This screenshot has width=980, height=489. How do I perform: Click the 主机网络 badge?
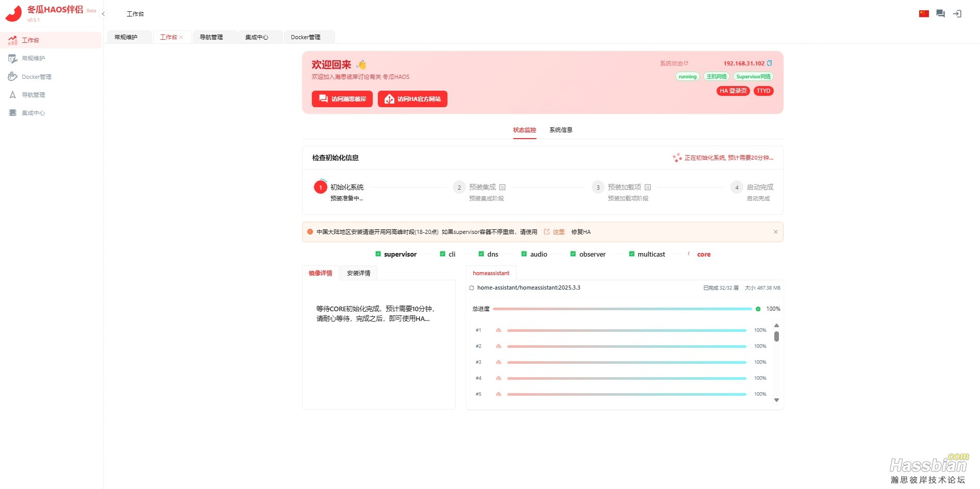pyautogui.click(x=717, y=77)
